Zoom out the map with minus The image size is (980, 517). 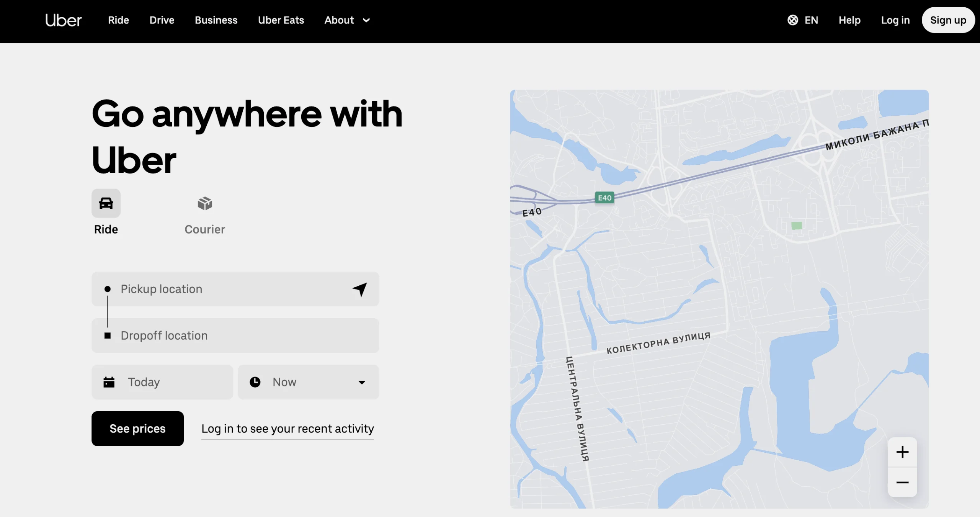(x=902, y=483)
